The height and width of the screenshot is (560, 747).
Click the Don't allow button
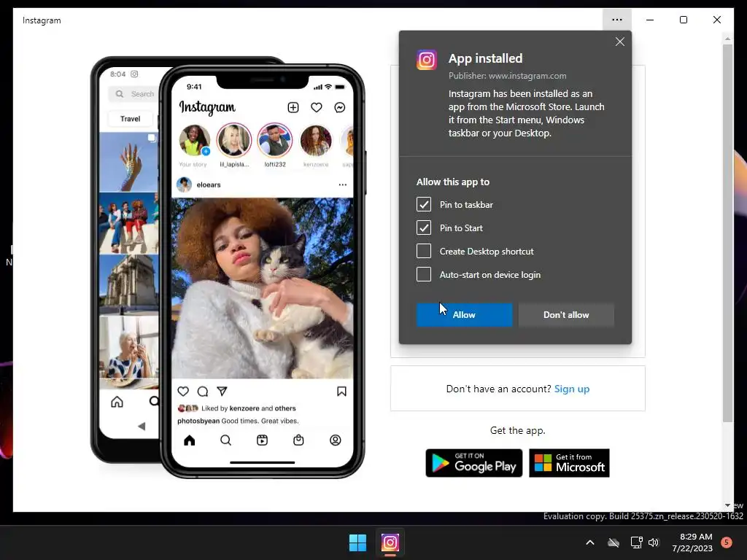(x=566, y=315)
